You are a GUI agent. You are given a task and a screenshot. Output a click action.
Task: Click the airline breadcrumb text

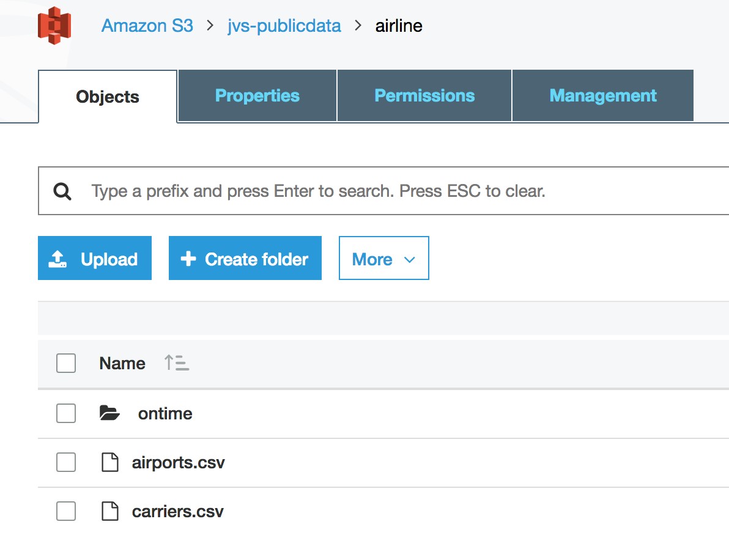click(398, 26)
